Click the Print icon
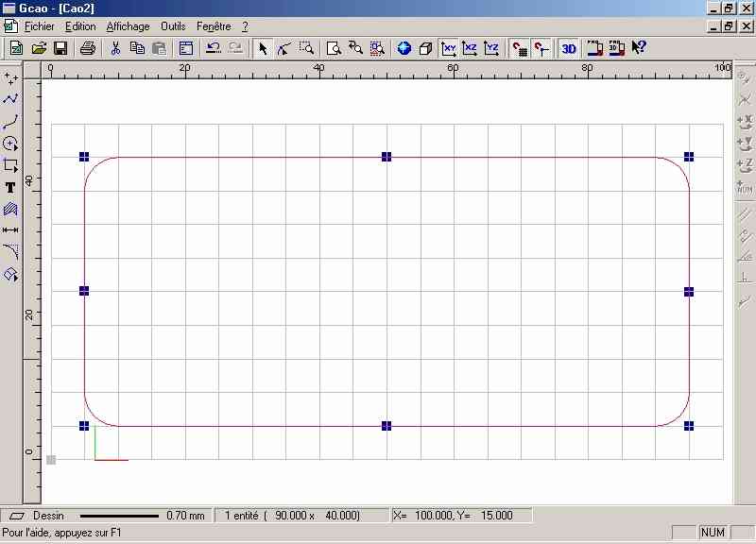This screenshot has height=544, width=756. click(x=88, y=48)
